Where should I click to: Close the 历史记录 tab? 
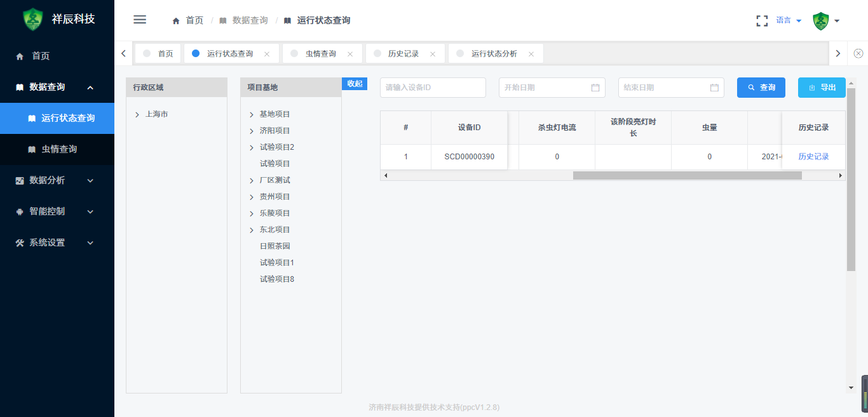tap(433, 54)
